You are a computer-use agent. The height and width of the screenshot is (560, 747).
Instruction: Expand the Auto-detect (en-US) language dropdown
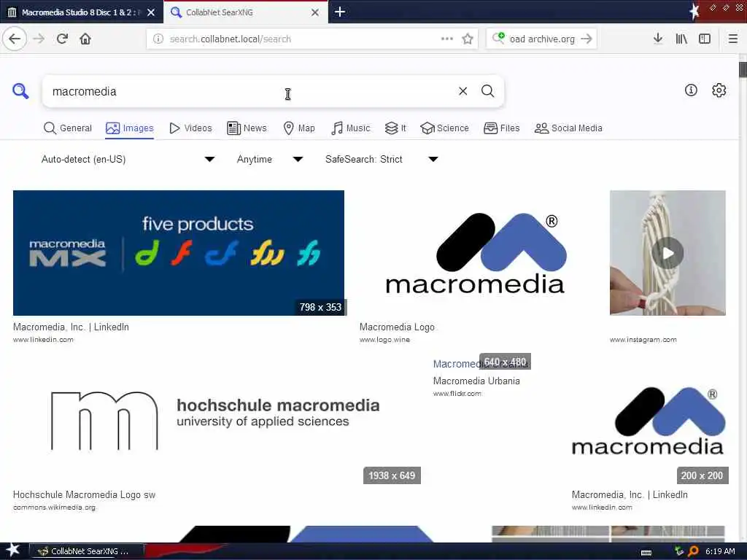(128, 159)
